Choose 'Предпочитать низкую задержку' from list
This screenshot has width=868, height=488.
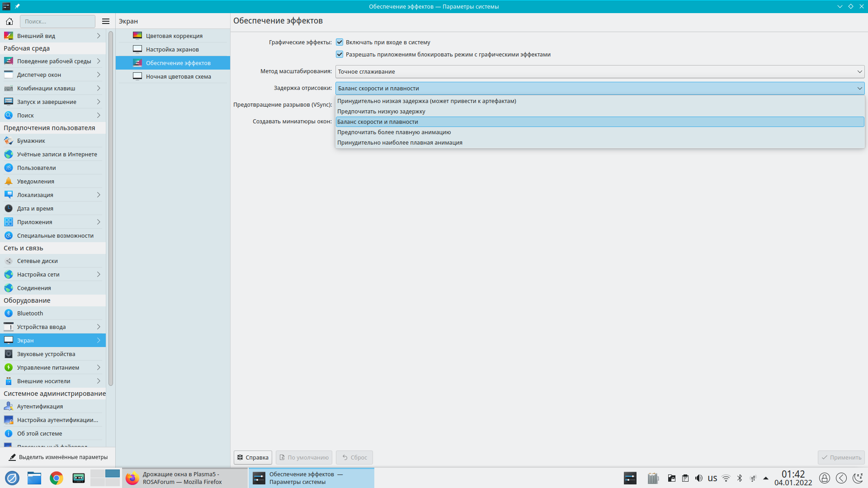[381, 111]
